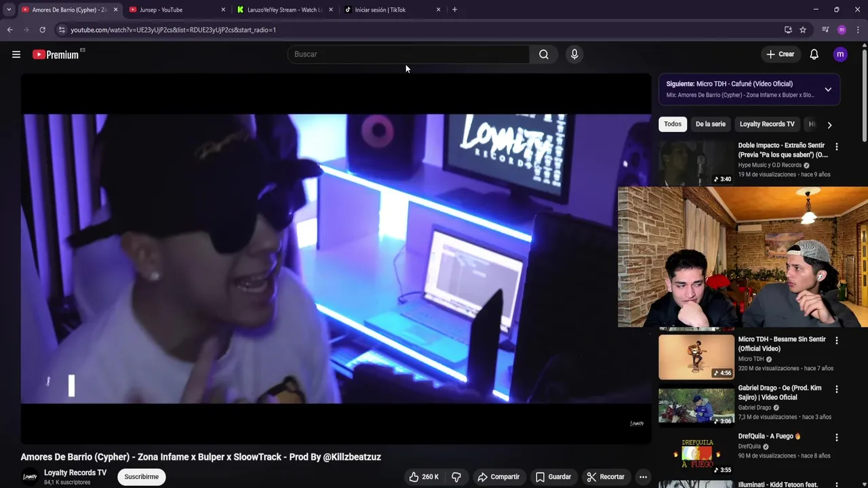
Task: Open a new browser tab
Action: click(454, 9)
